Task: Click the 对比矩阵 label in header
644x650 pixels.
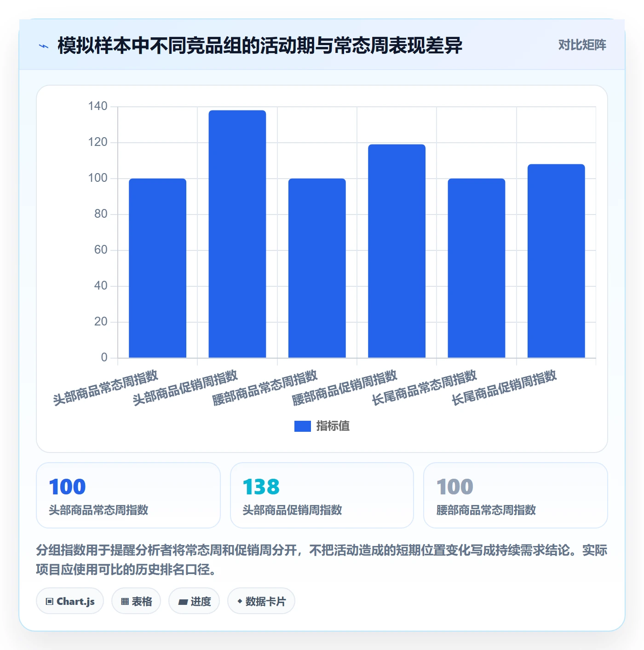Action: [x=582, y=45]
